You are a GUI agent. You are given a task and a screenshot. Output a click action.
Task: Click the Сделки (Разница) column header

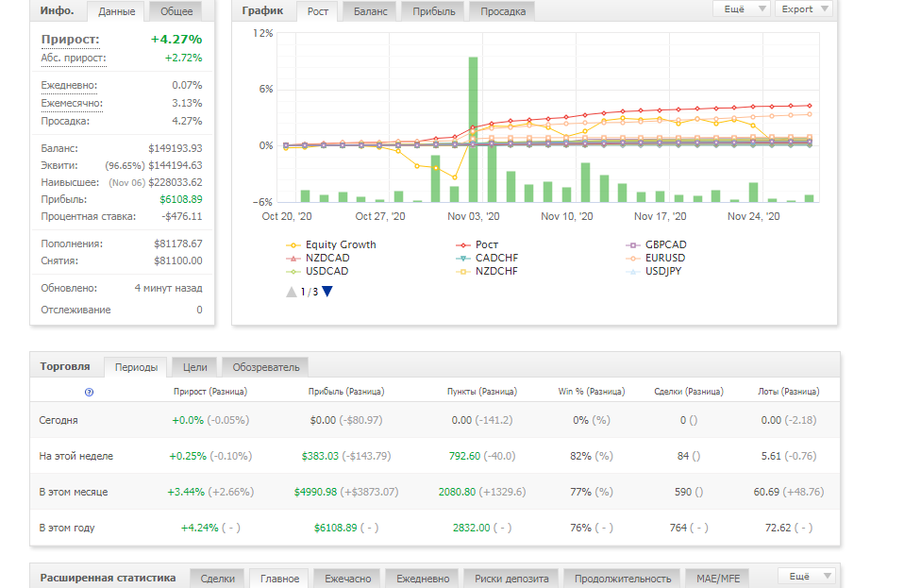(688, 392)
